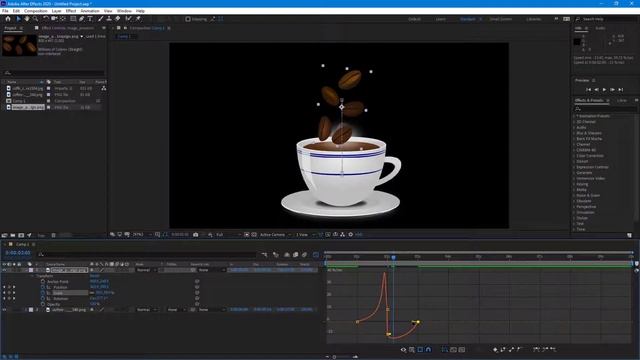Hide the top image layer with eye toggle

coord(4,270)
